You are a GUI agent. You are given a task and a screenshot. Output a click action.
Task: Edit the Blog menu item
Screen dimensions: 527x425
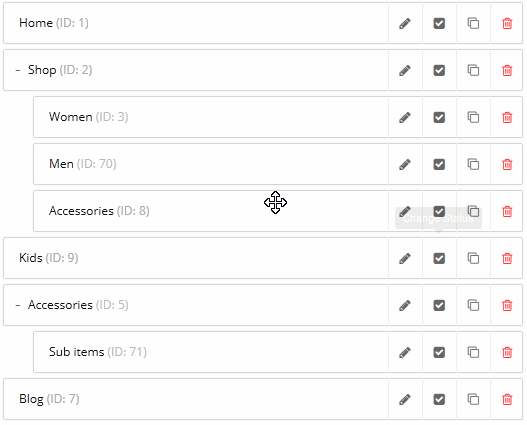pos(405,399)
